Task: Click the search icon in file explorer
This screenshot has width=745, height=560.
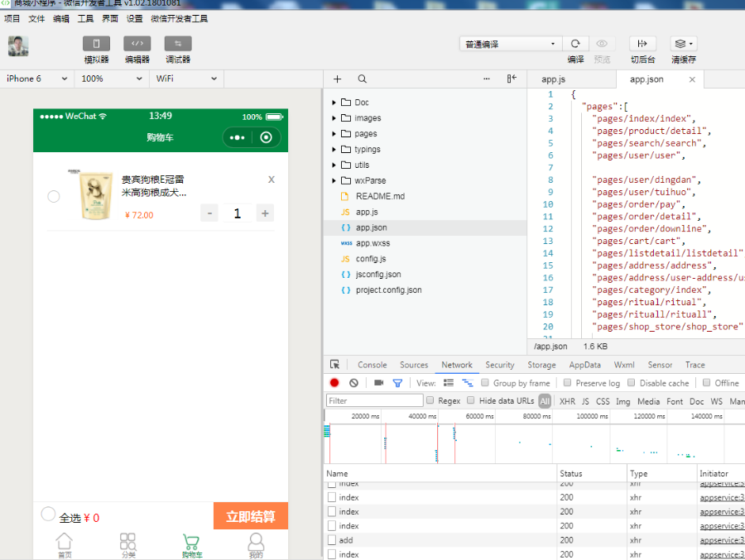Action: click(363, 79)
